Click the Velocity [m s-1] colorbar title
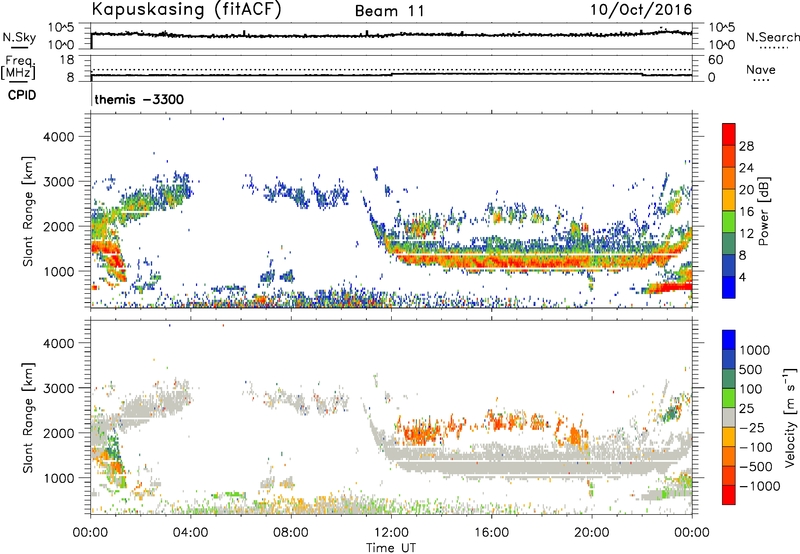 pyautogui.click(x=790, y=417)
